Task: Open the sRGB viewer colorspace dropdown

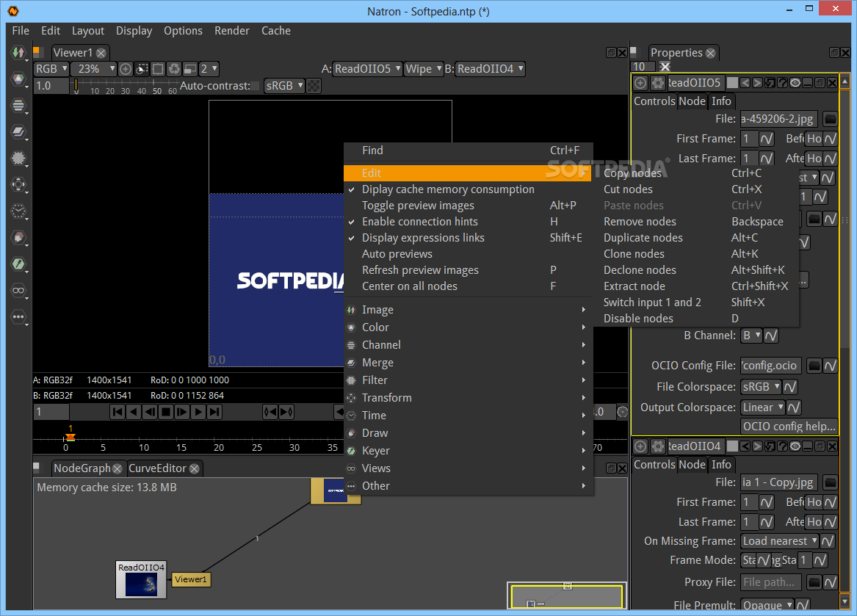Action: (x=284, y=86)
